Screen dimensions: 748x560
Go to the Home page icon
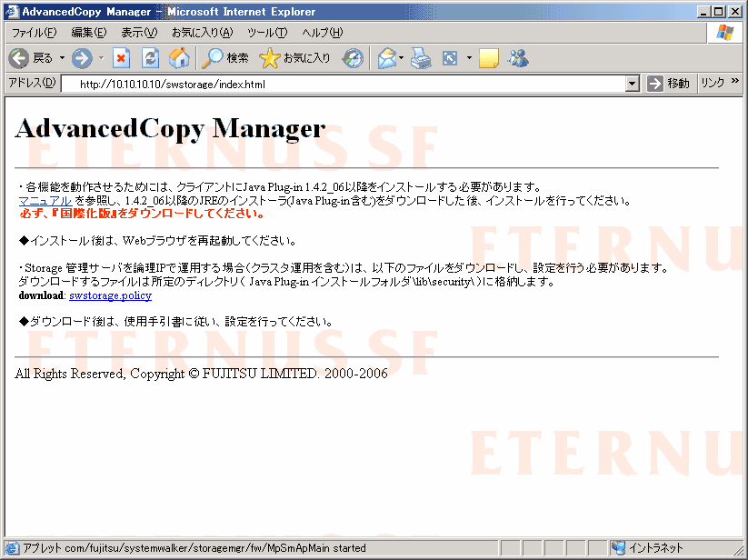[x=179, y=58]
